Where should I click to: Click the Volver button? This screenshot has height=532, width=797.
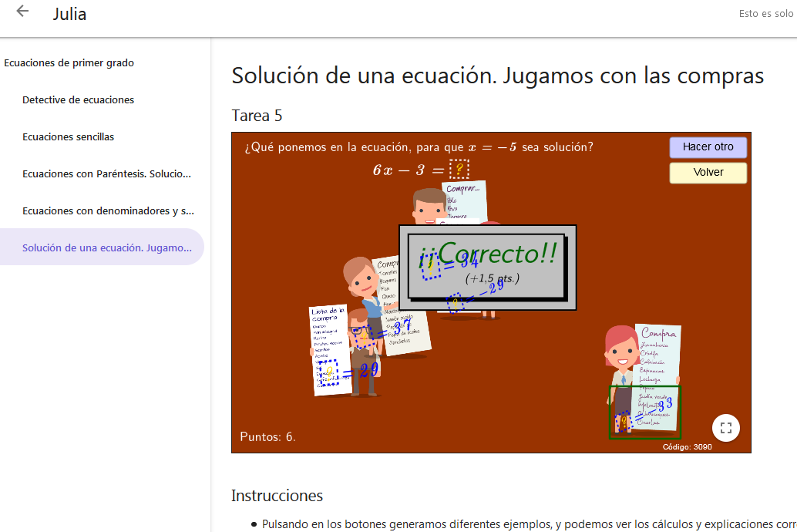[708, 173]
